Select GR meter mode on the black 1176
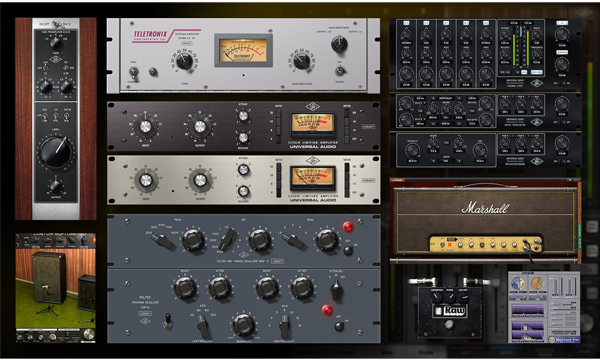This screenshot has width=600, height=360. (347, 113)
